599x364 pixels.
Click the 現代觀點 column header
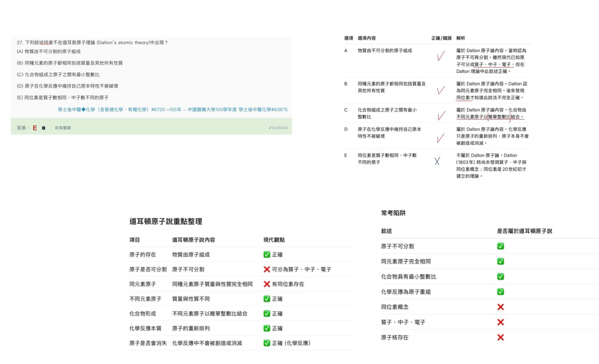click(x=274, y=240)
